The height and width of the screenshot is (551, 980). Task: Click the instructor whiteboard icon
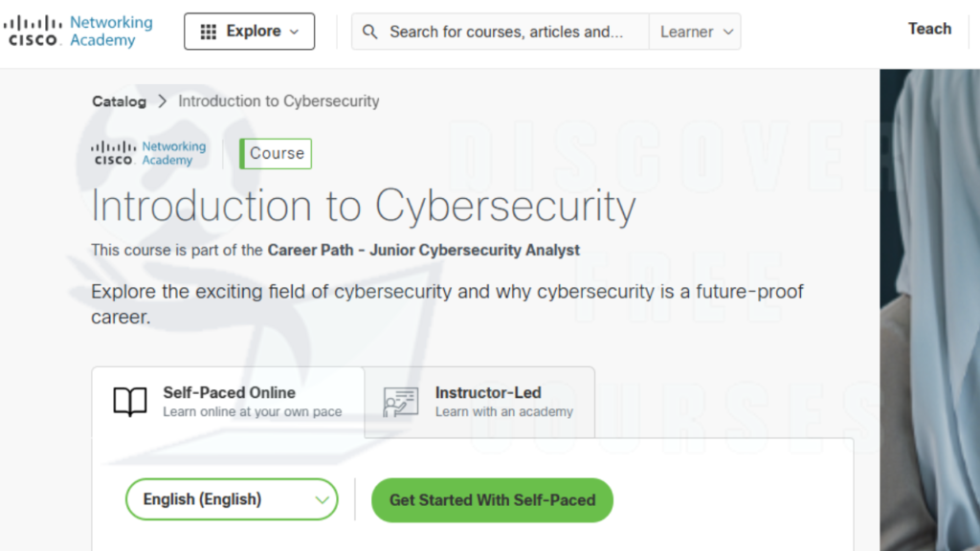click(x=401, y=402)
